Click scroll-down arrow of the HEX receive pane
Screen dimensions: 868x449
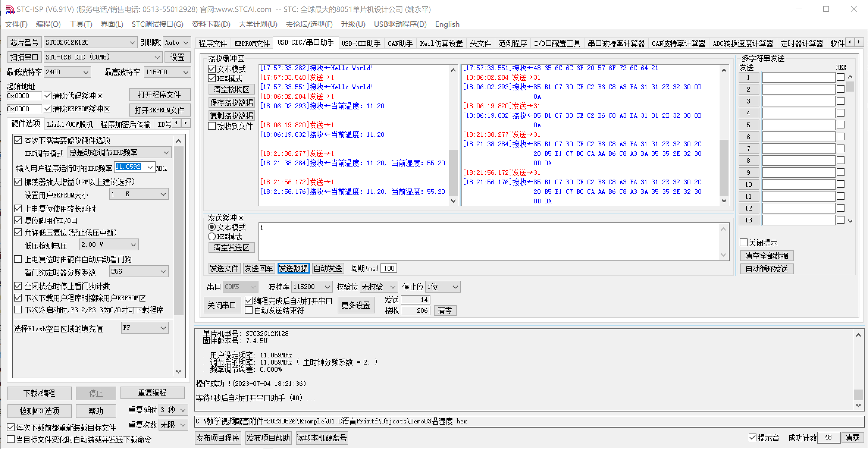pos(724,201)
